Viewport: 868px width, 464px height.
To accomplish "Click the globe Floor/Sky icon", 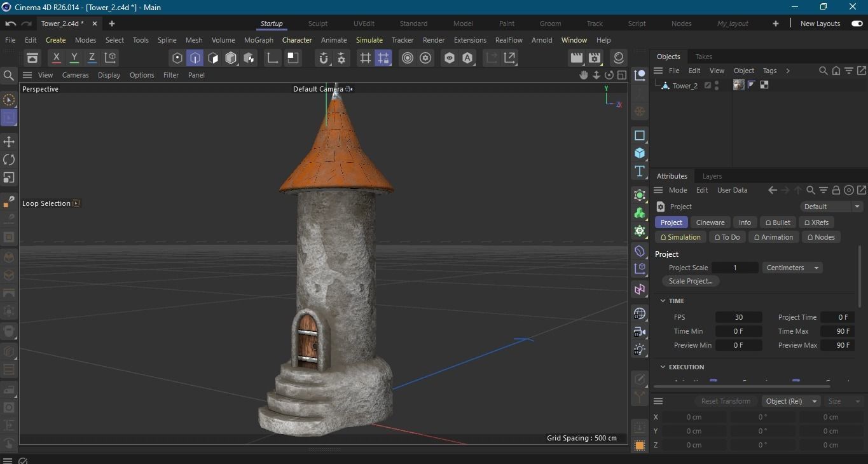I will (x=640, y=314).
